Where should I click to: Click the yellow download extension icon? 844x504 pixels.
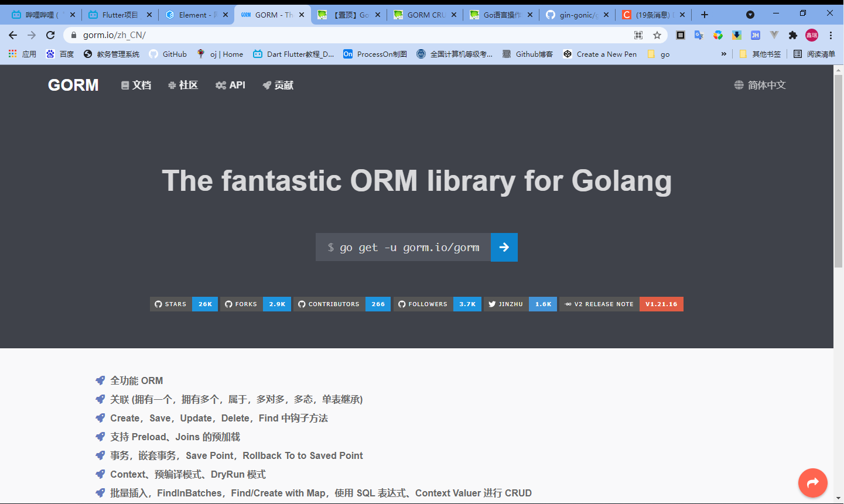click(737, 35)
